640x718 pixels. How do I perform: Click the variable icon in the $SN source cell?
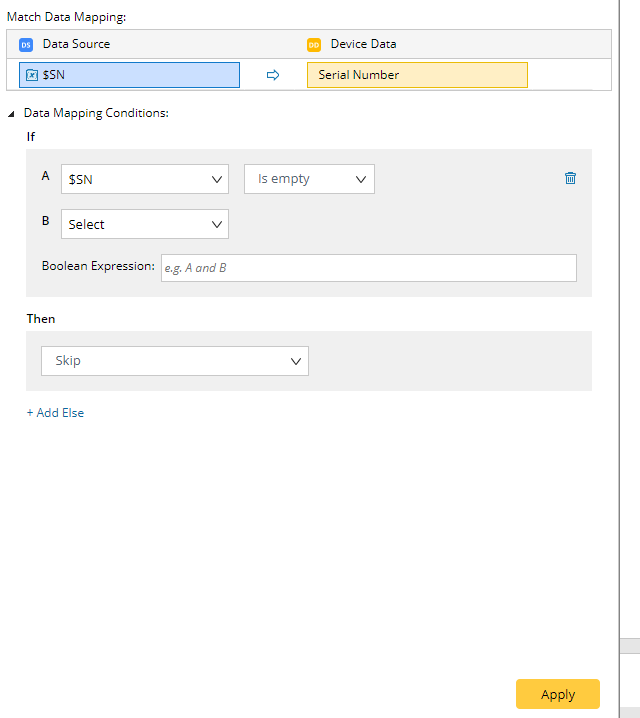coord(31,75)
